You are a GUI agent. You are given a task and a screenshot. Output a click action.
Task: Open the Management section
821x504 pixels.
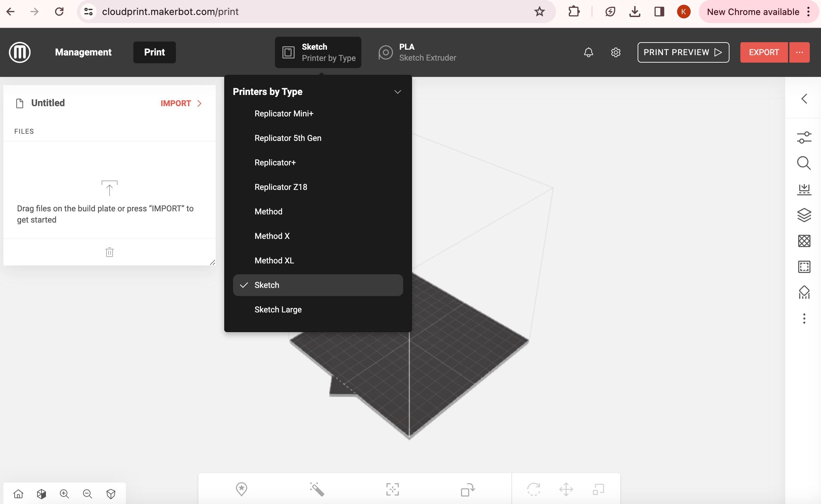[x=83, y=52]
